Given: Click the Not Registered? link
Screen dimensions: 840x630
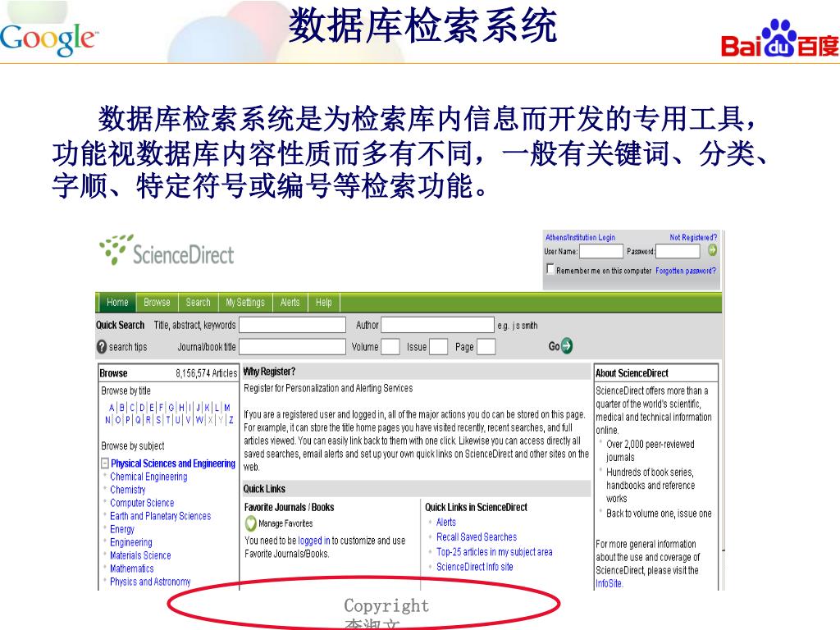Looking at the screenshot, I should tap(692, 237).
